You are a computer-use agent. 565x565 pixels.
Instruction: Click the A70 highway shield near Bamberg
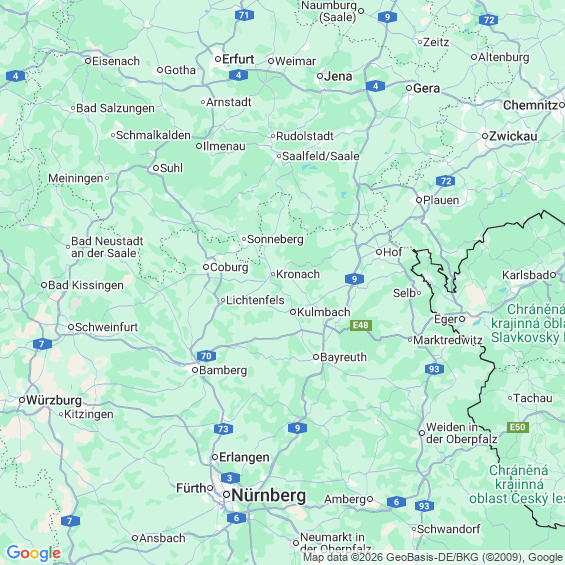[x=206, y=356]
